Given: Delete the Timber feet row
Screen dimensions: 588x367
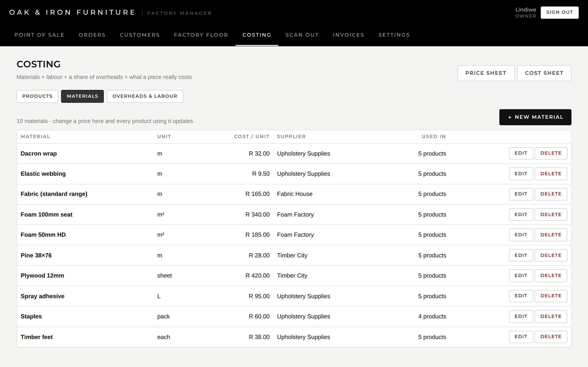Looking at the screenshot, I should click(551, 337).
